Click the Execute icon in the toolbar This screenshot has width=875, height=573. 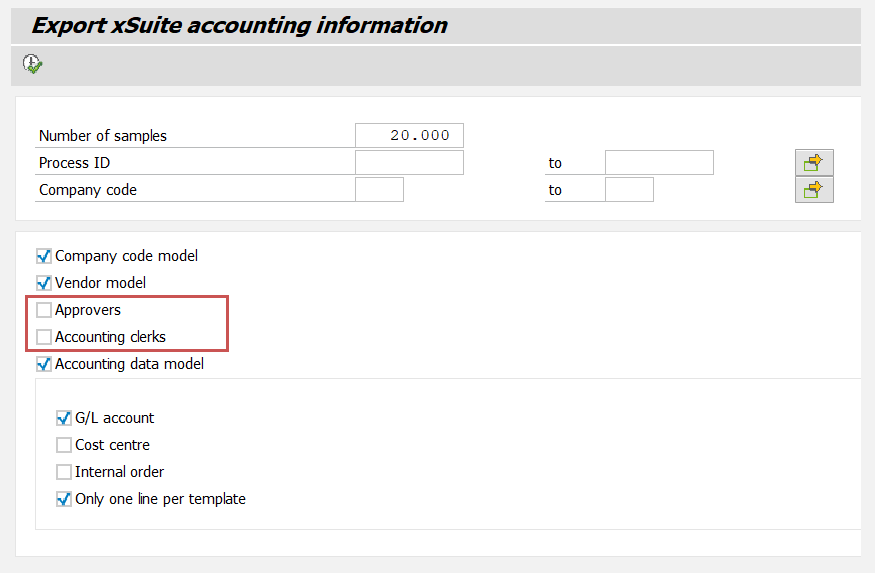point(33,64)
